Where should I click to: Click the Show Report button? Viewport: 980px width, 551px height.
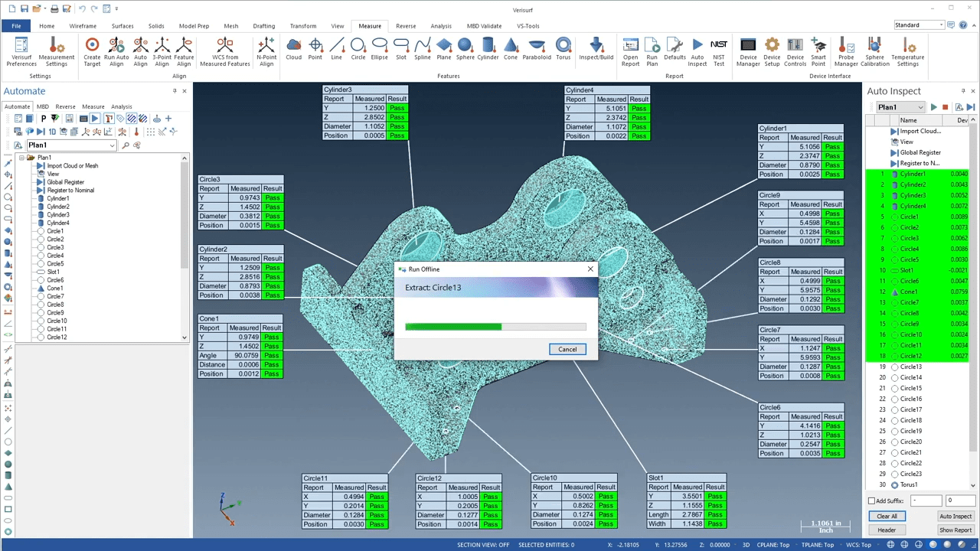click(955, 530)
